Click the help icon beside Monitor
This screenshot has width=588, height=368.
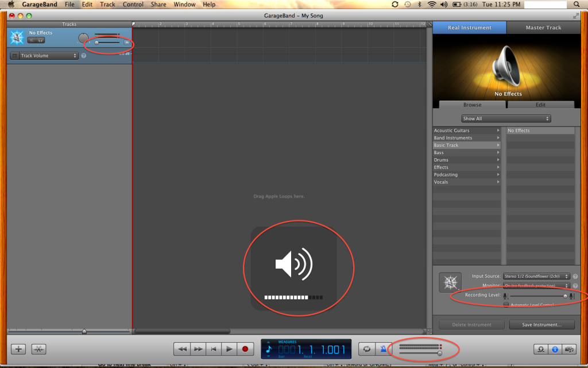click(575, 286)
